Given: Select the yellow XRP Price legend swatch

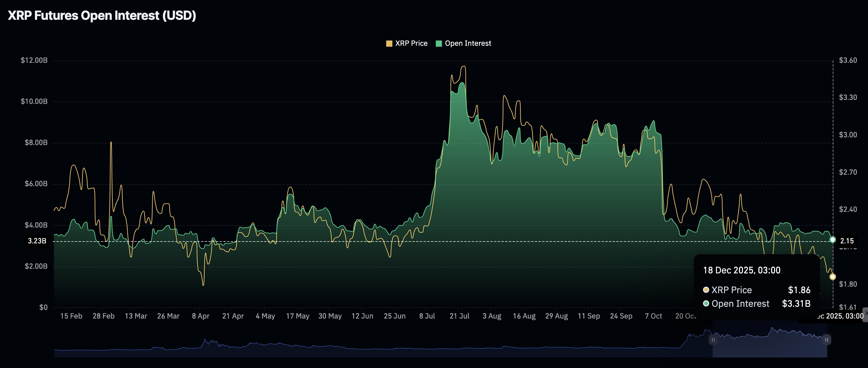Looking at the screenshot, I should [389, 43].
